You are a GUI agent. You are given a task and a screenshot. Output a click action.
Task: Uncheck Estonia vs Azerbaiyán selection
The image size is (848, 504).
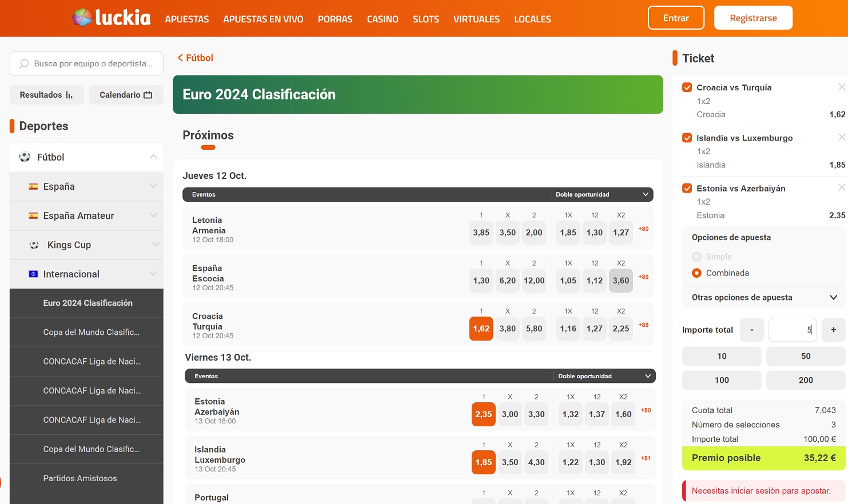click(x=687, y=188)
